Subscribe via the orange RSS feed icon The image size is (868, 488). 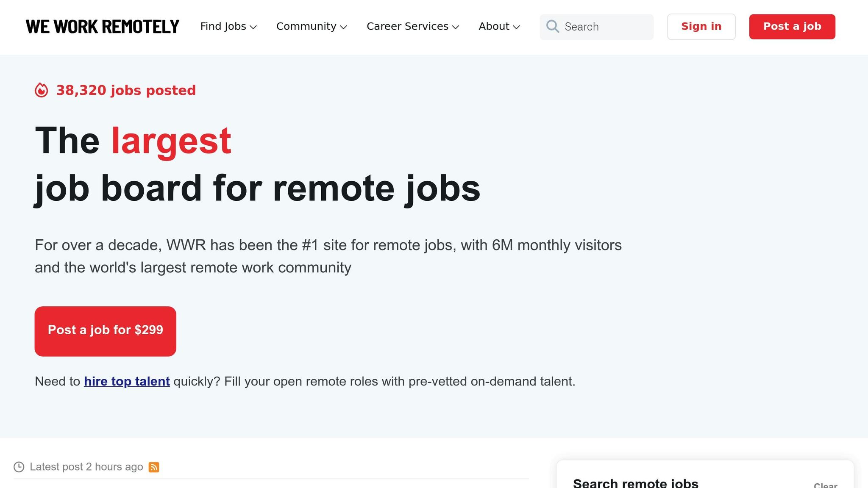pos(154,466)
